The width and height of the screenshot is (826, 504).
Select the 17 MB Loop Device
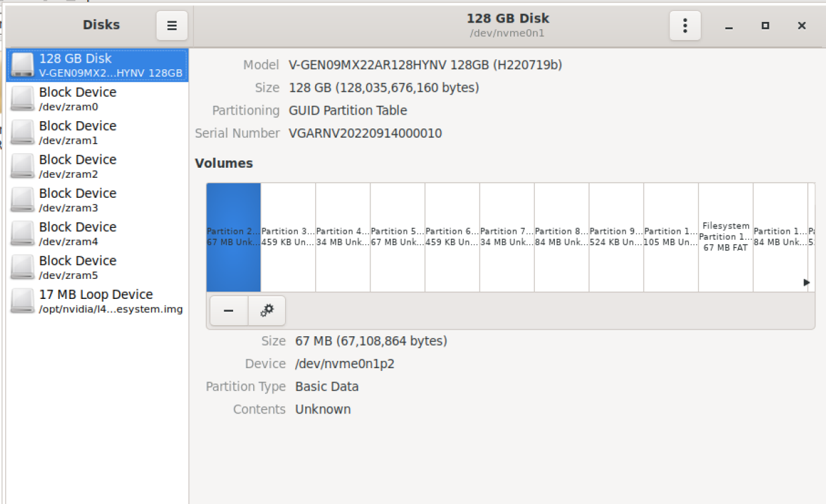tap(97, 301)
